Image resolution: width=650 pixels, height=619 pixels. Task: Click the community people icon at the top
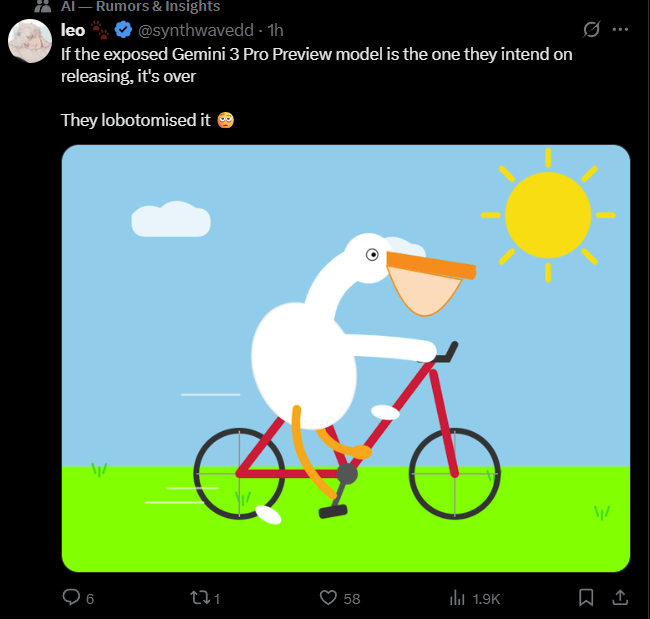click(x=43, y=7)
